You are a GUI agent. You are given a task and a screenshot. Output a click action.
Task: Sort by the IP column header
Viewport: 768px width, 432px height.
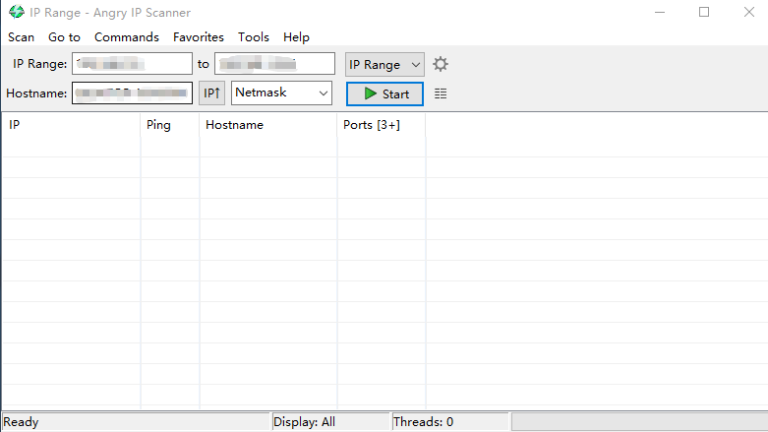tap(70, 125)
